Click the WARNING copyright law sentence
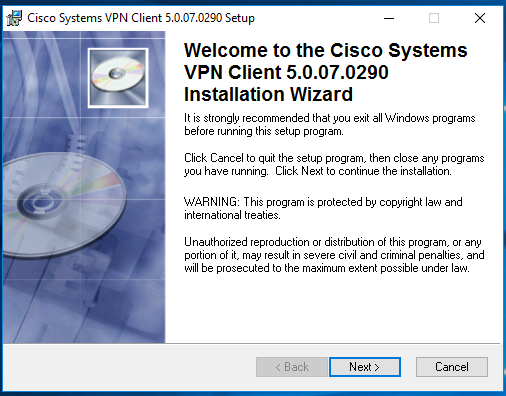This screenshot has height=396, width=506. [x=323, y=208]
